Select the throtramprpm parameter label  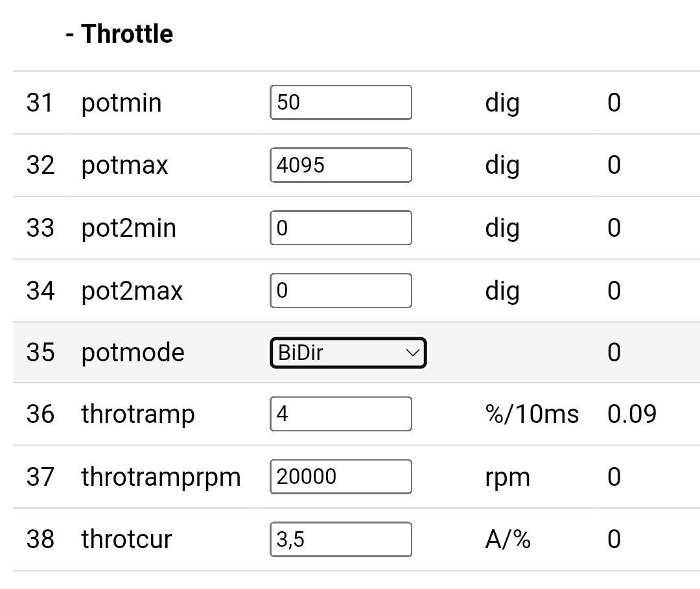[x=161, y=477]
